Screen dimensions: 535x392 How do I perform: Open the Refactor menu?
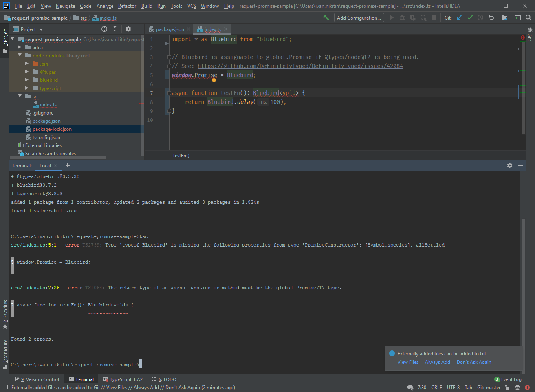127,6
